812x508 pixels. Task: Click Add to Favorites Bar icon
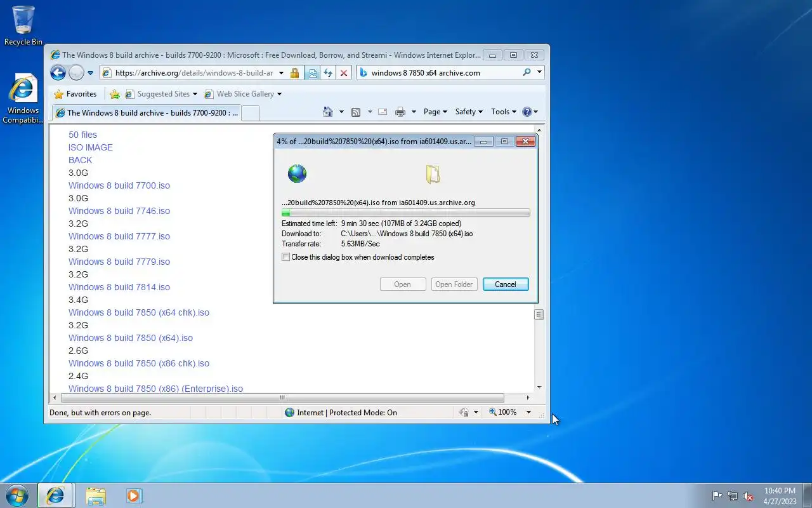coord(114,94)
